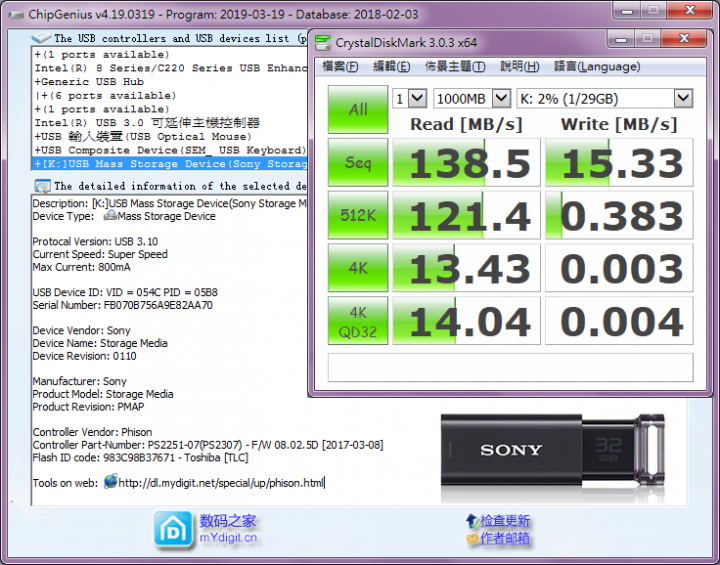Viewport: 720px width, 565px height.
Task: Select the K: USB Mass Storage Device row
Action: [x=170, y=164]
